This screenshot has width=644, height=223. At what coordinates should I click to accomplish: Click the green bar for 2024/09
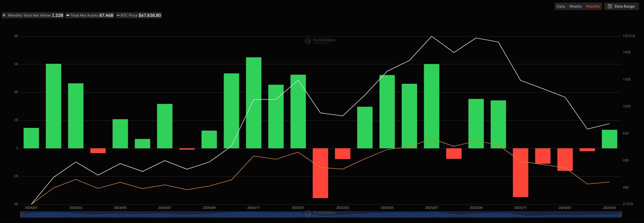coord(209,139)
